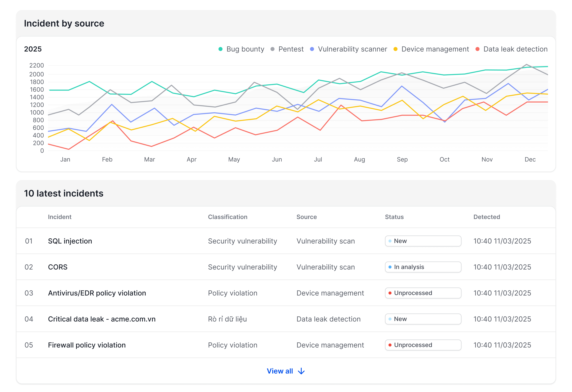The image size is (572, 392).
Task: Click the Classification column header
Action: (227, 217)
